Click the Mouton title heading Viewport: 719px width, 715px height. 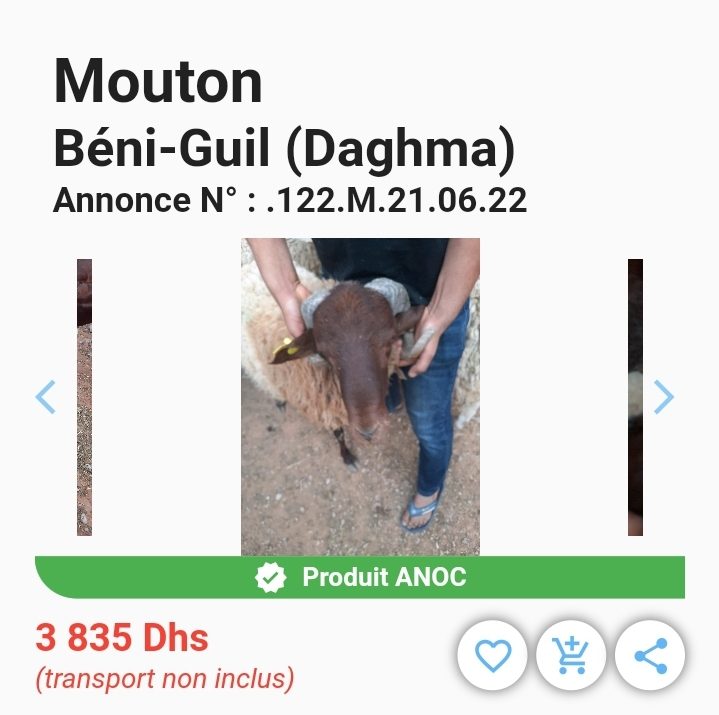click(x=158, y=81)
